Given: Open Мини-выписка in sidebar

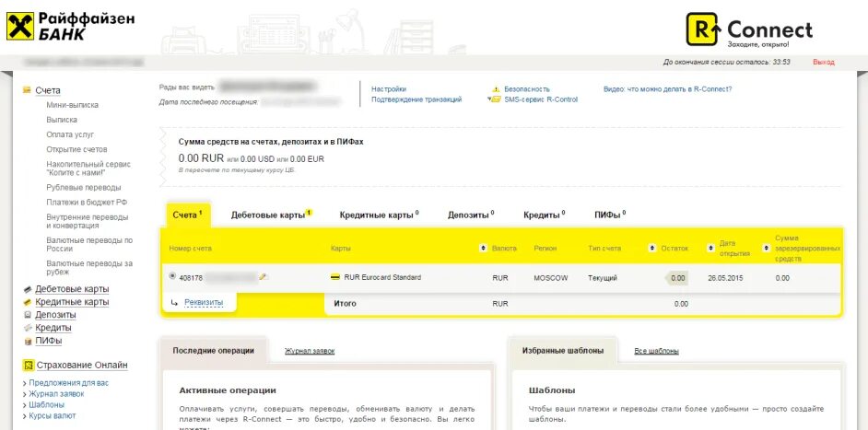Looking at the screenshot, I should (x=73, y=105).
